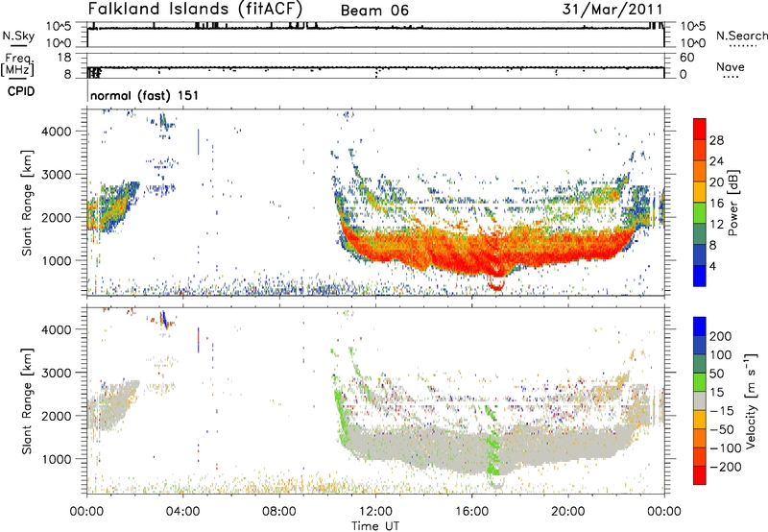Click the '12:00' time tick label
Viewport: 768px width, 532px height.
pos(375,512)
